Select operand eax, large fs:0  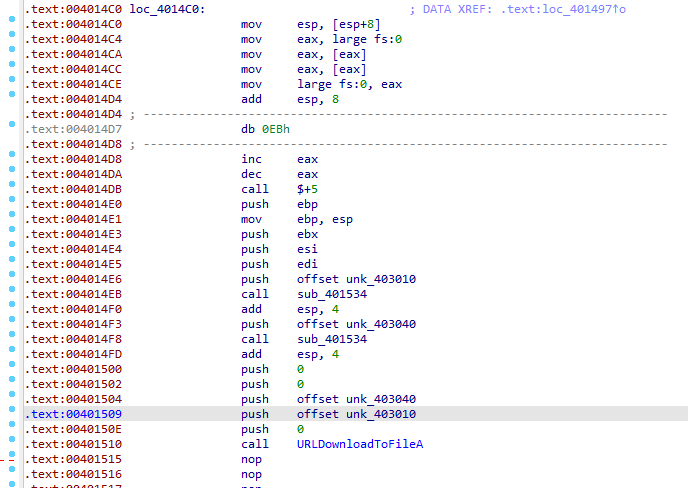(349, 39)
